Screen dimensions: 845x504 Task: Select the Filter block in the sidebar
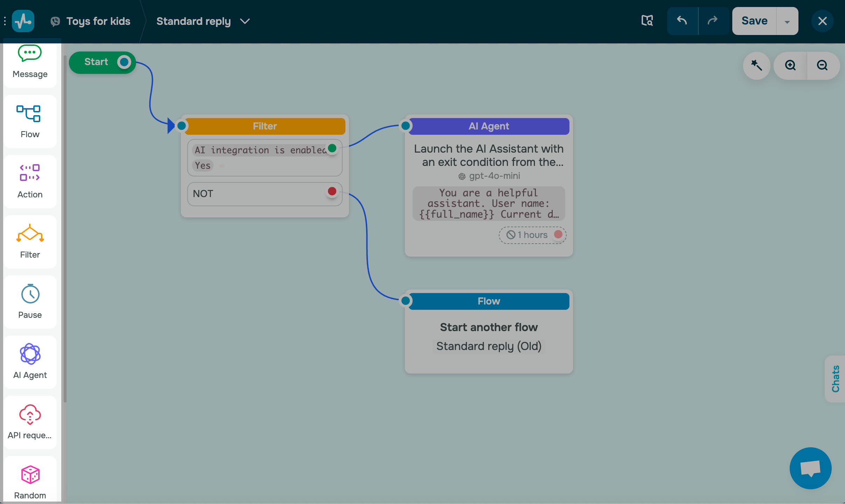point(30,242)
